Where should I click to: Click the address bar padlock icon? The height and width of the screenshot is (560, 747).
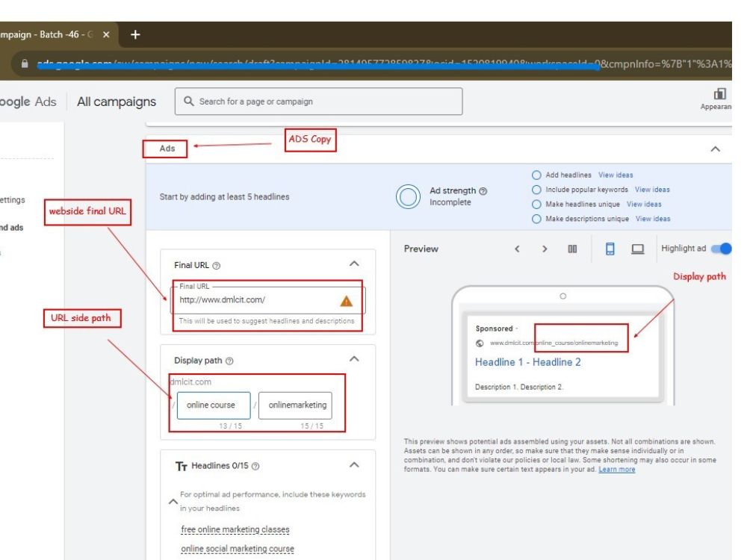25,63
